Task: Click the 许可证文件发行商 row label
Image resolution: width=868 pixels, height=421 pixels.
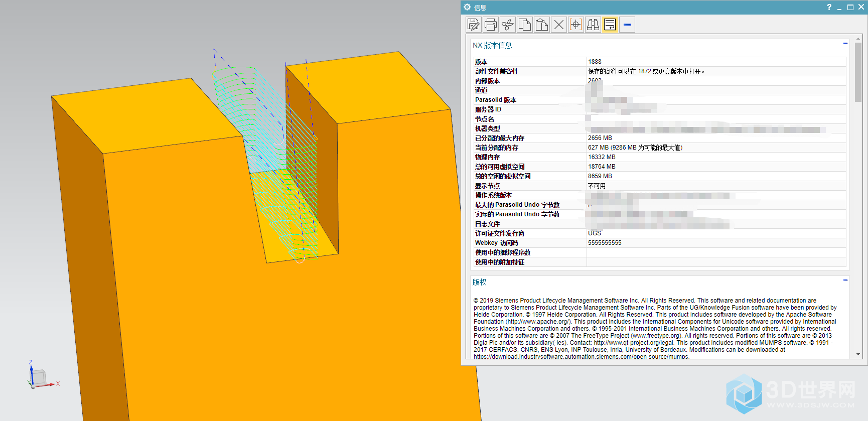Action: 500,233
